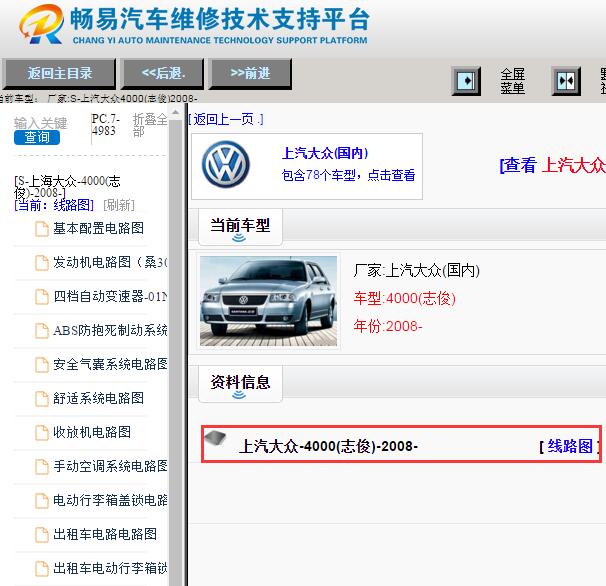Click the Volkswagen logo
This screenshot has width=606, height=586.
(226, 164)
